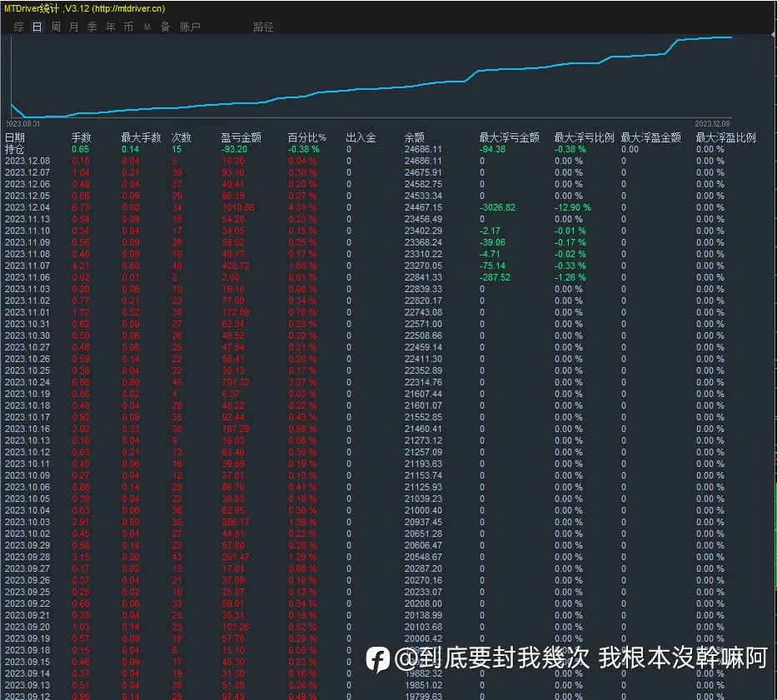Select the 2023.12.08 date row
Screen dimensions: 777x700
[27, 161]
